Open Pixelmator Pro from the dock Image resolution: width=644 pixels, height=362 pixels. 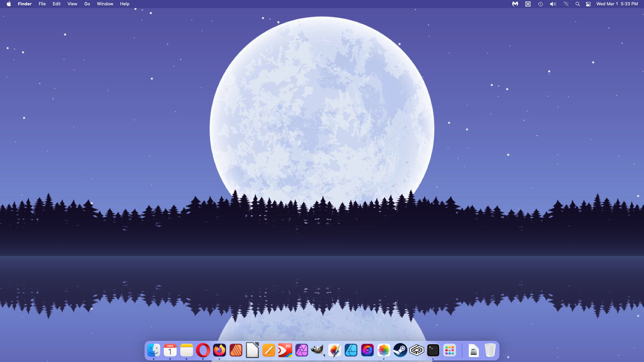(334, 351)
